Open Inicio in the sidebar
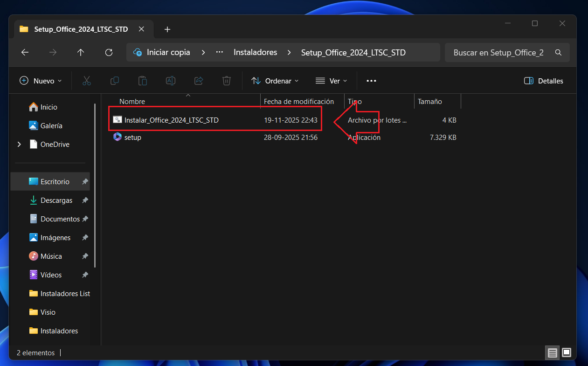Viewport: 588px width, 366px height. tap(48, 107)
